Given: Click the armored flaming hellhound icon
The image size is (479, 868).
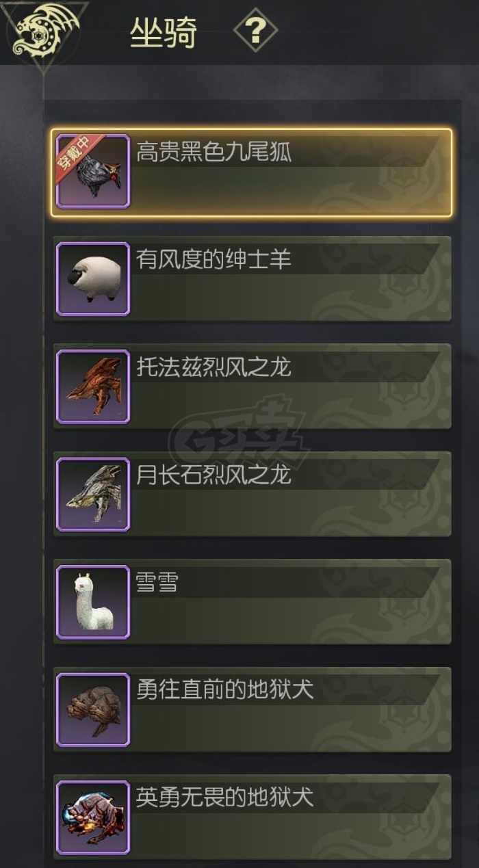Looking at the screenshot, I should [93, 817].
